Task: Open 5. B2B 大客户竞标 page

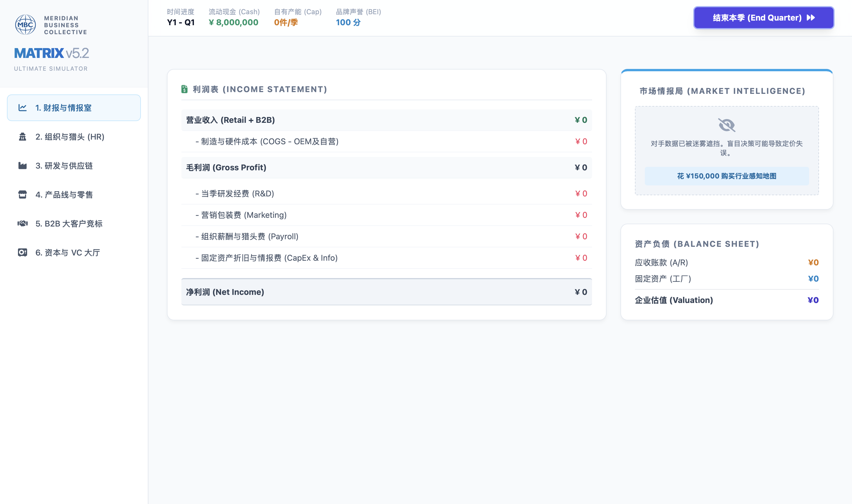Action: click(74, 224)
